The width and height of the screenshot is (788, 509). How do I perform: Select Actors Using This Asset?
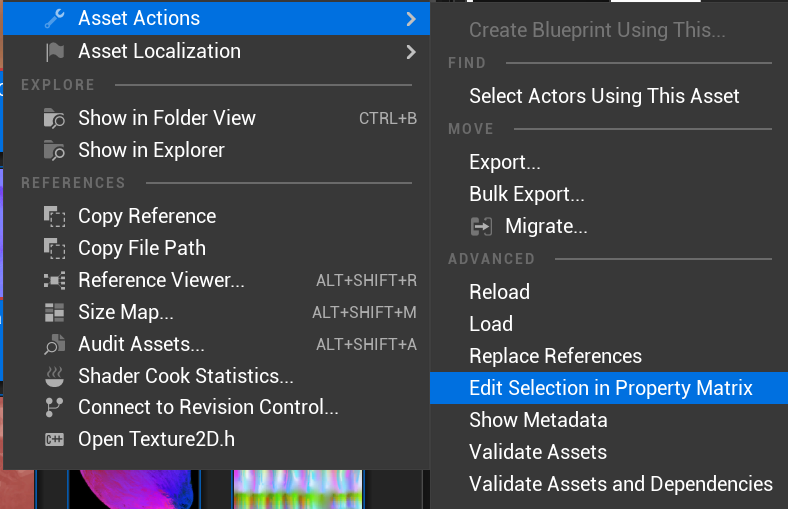coord(604,96)
